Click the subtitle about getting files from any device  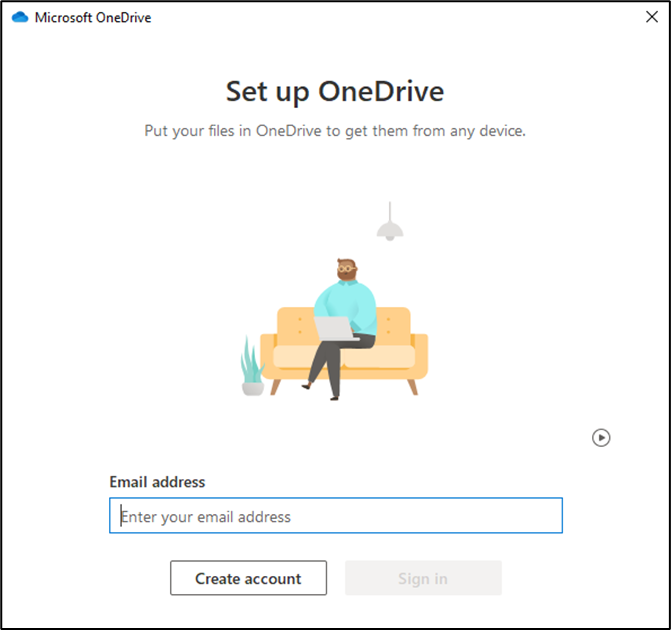[335, 131]
